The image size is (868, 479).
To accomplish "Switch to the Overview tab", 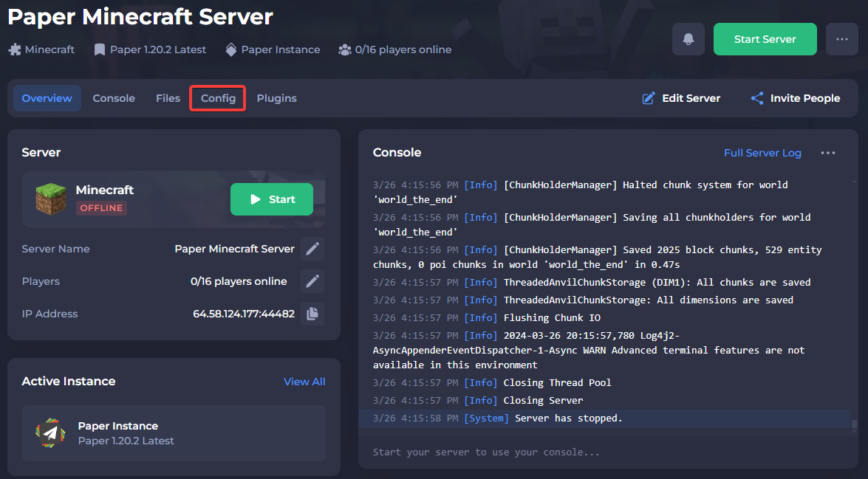I will [47, 98].
